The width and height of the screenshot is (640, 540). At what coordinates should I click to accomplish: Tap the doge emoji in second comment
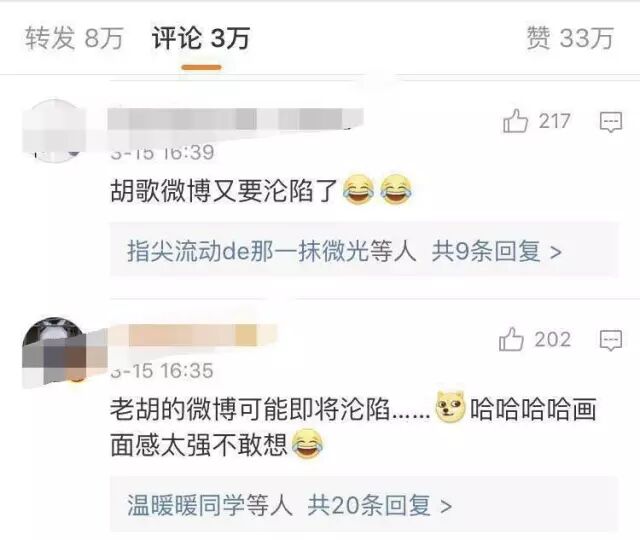(x=450, y=407)
